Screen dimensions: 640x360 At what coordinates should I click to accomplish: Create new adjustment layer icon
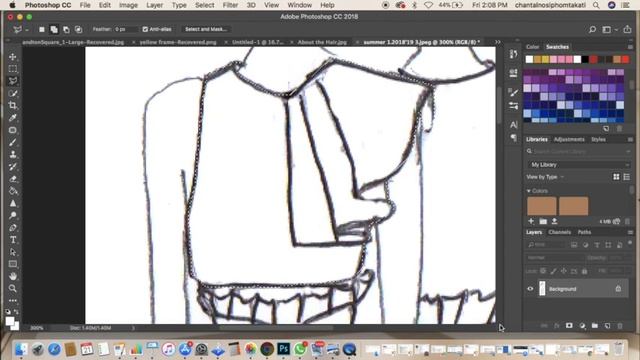point(582,326)
